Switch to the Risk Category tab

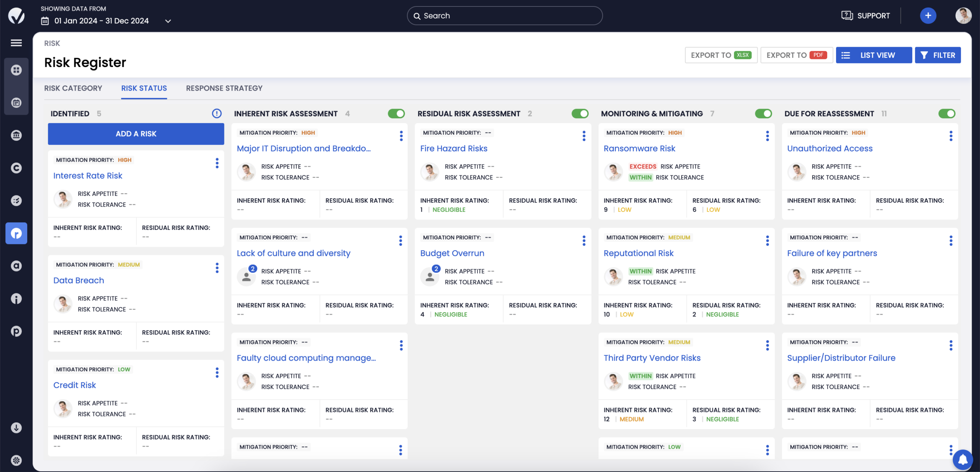coord(73,88)
